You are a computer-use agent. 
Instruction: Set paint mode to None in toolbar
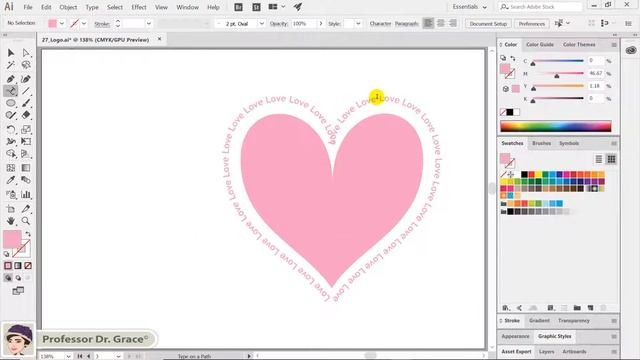[28, 266]
